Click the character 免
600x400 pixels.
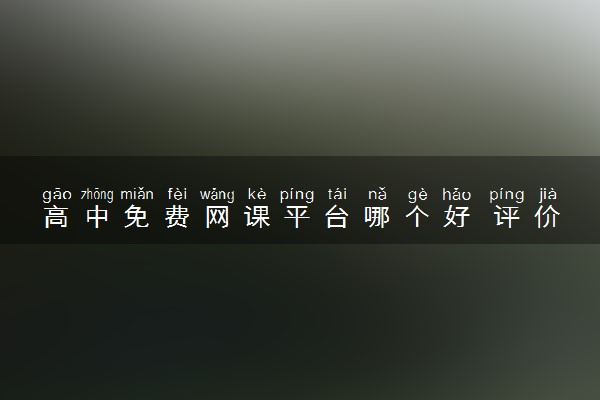click(137, 217)
